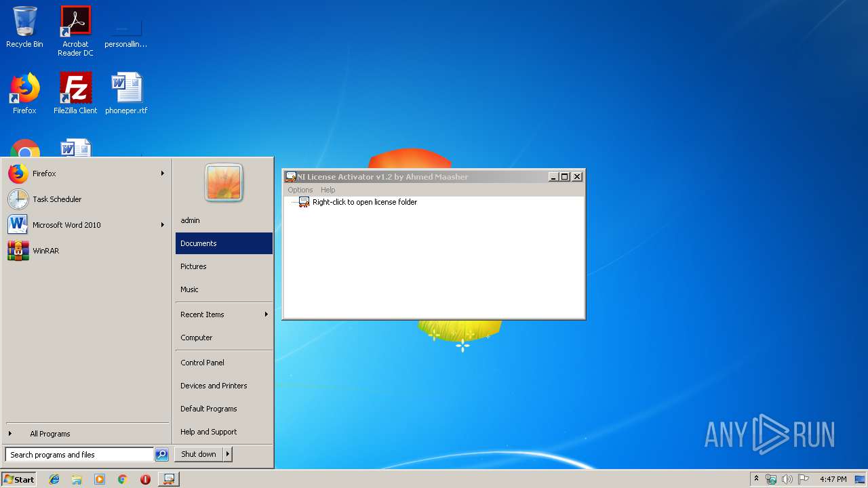Click the Start button on the taskbar
Screen dimensions: 868x488
point(19,479)
